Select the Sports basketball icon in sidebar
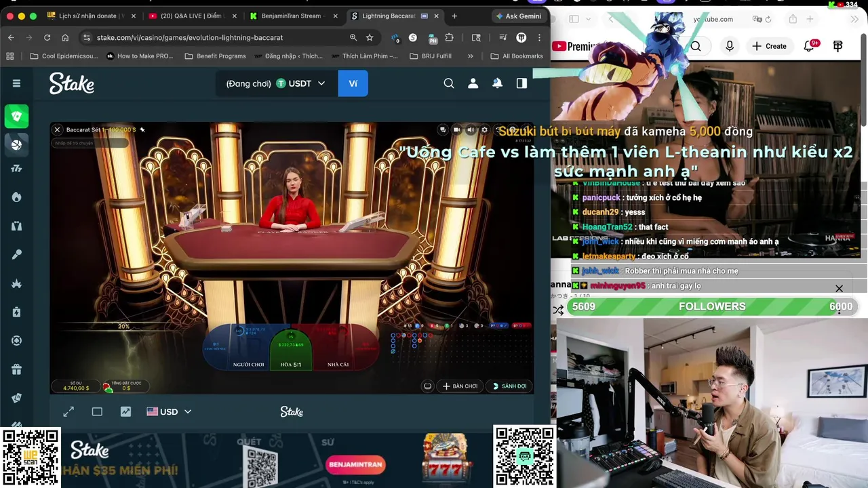 (x=16, y=144)
